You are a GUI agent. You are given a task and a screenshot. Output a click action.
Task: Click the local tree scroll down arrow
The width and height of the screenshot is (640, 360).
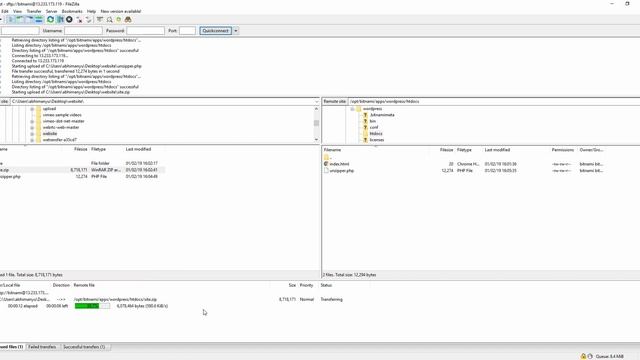tap(316, 140)
